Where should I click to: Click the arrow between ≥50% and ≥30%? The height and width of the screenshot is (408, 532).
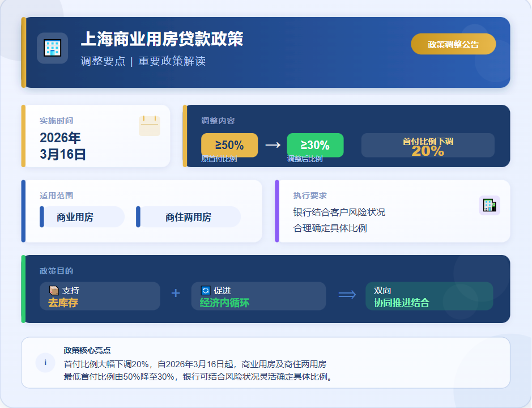pos(273,145)
